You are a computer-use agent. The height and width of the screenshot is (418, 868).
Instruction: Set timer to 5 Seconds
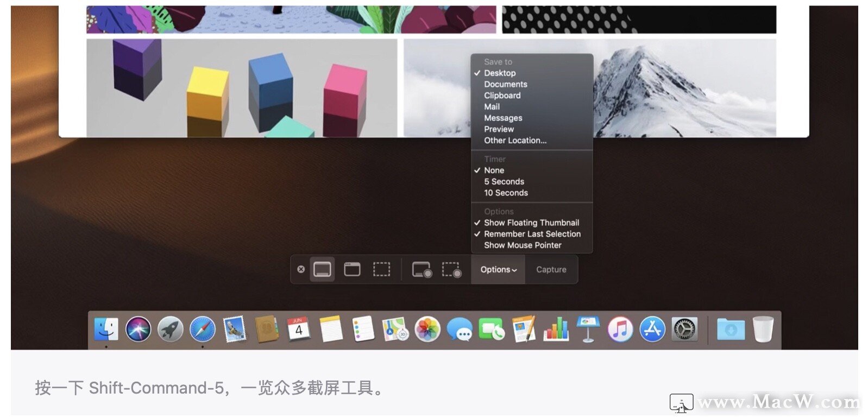[504, 182]
